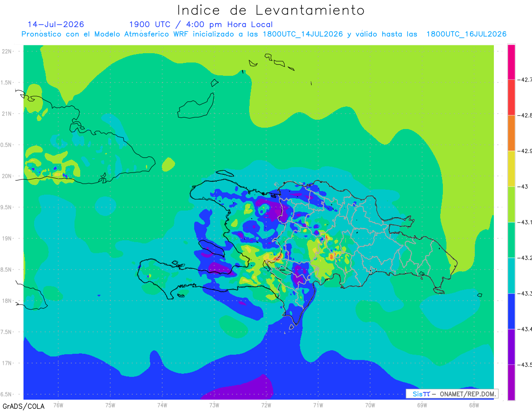This screenshot has width=532, height=411.
Task: Click the yellow colorbar swatch above -43
Action: pos(511,168)
